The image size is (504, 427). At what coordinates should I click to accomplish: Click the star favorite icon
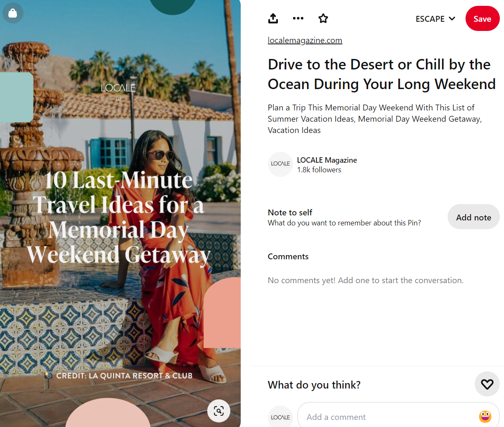click(x=323, y=18)
